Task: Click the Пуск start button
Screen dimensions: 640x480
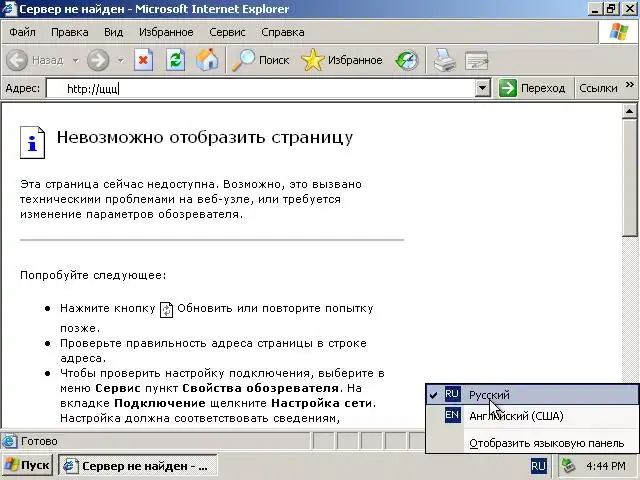Action: tap(27, 466)
